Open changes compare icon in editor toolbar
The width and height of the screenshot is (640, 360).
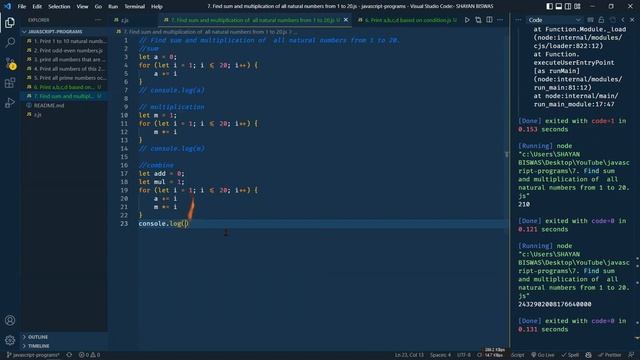pyautogui.click(x=478, y=20)
